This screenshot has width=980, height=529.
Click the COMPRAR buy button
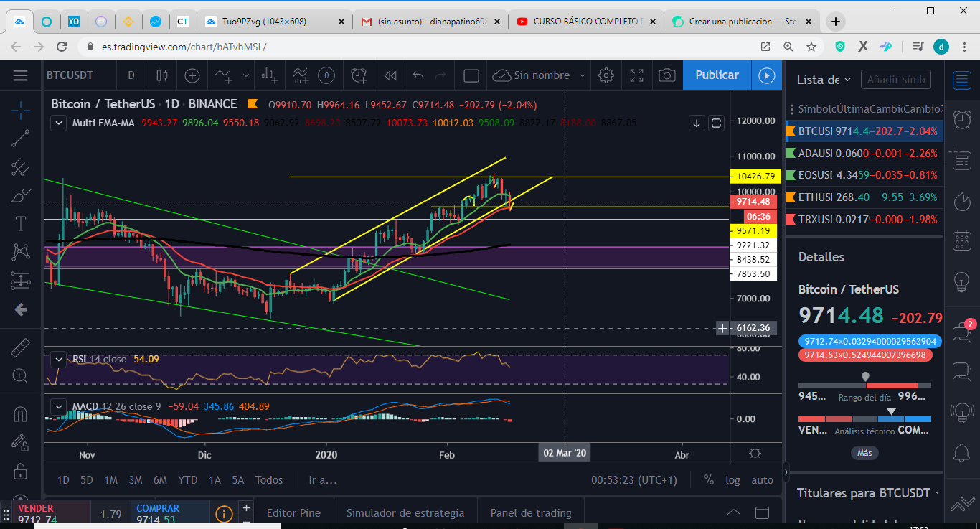(169, 514)
